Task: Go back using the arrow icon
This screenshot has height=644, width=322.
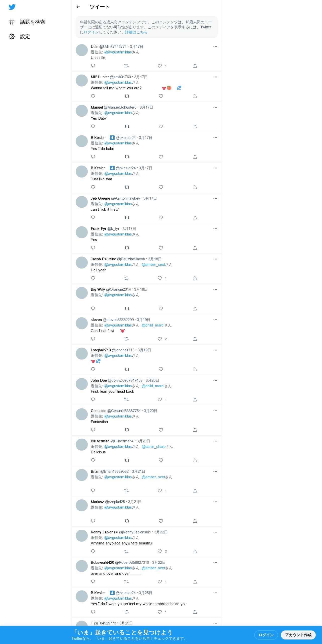Action: pyautogui.click(x=78, y=7)
